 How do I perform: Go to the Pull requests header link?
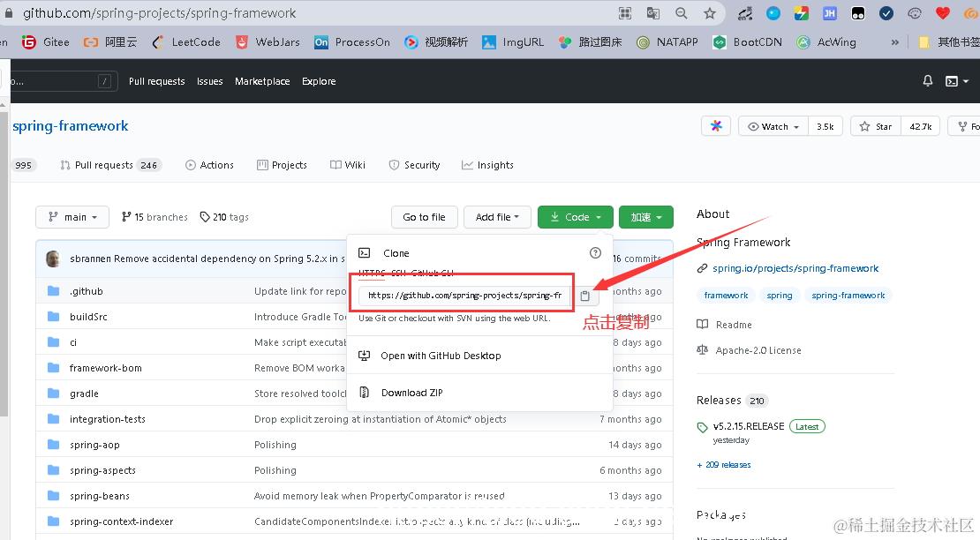pyautogui.click(x=157, y=81)
